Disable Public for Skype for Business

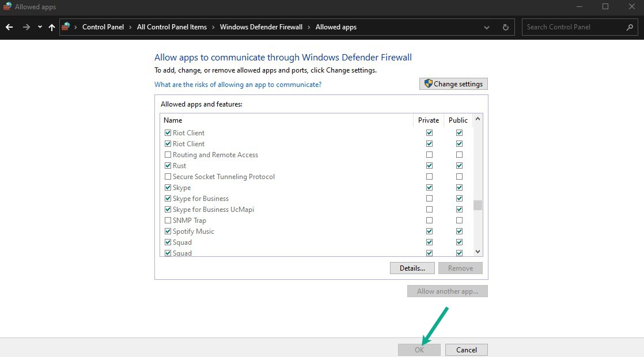(x=459, y=199)
